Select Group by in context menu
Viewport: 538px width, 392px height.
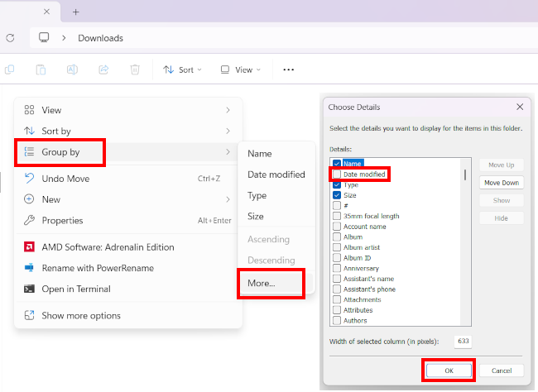pos(127,152)
